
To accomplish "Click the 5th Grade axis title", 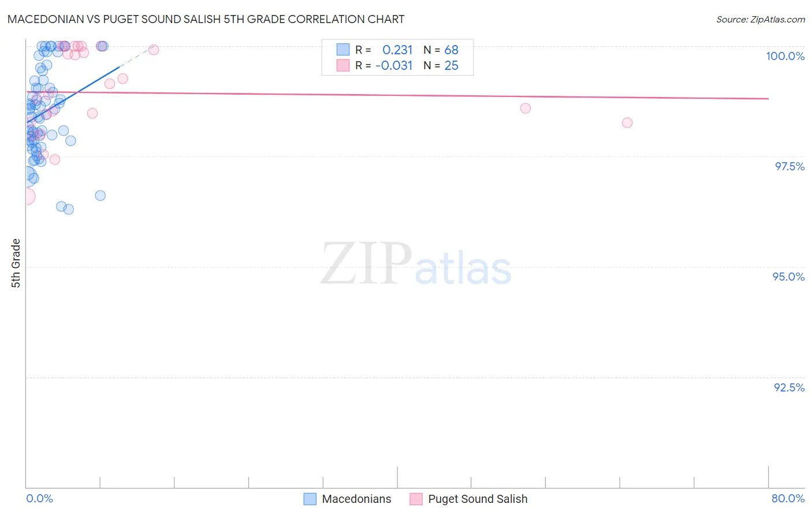I will [x=16, y=263].
